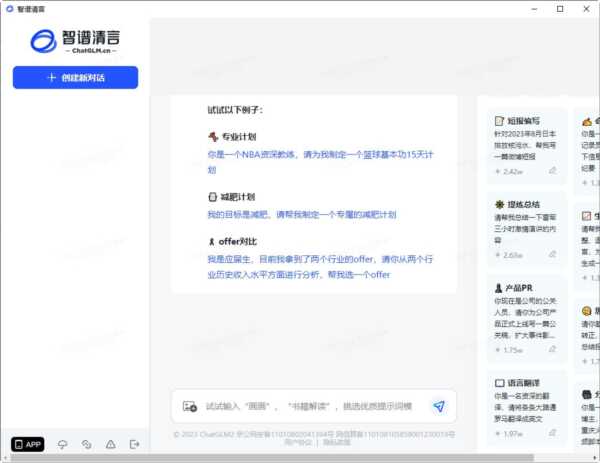Screen dimensions: 600x463
Task: Click edit pencil icon on 提炼总结 card
Action: (x=552, y=255)
